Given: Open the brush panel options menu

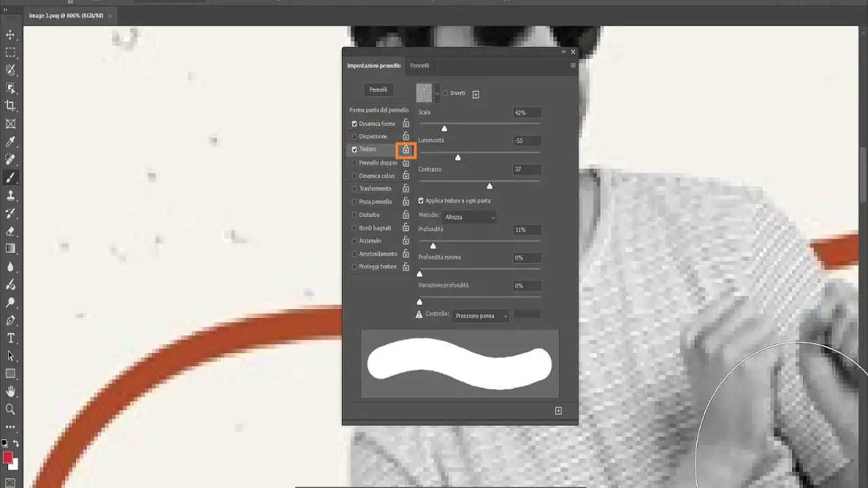Looking at the screenshot, I should [573, 66].
